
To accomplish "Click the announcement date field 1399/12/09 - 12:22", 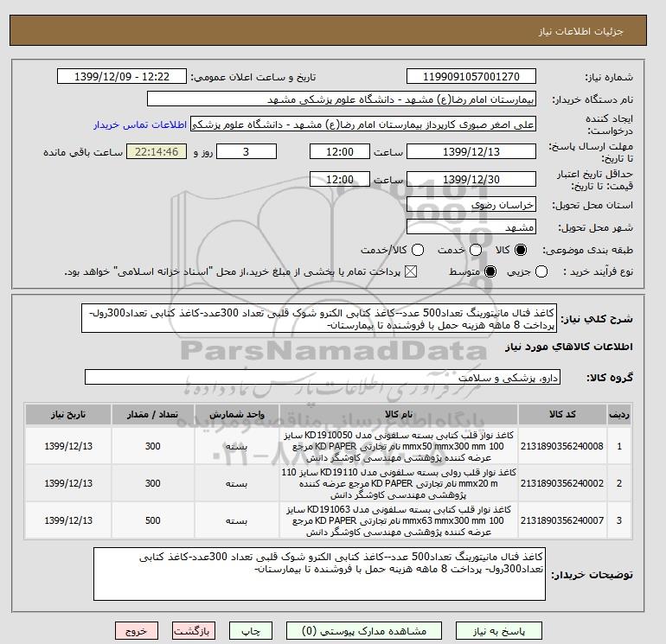I will tap(121, 76).
